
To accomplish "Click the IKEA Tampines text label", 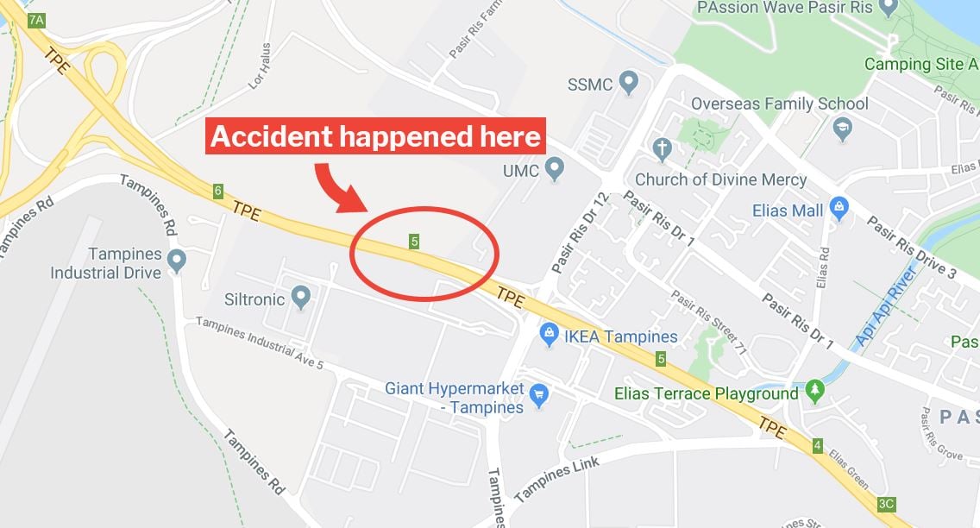I will point(620,336).
